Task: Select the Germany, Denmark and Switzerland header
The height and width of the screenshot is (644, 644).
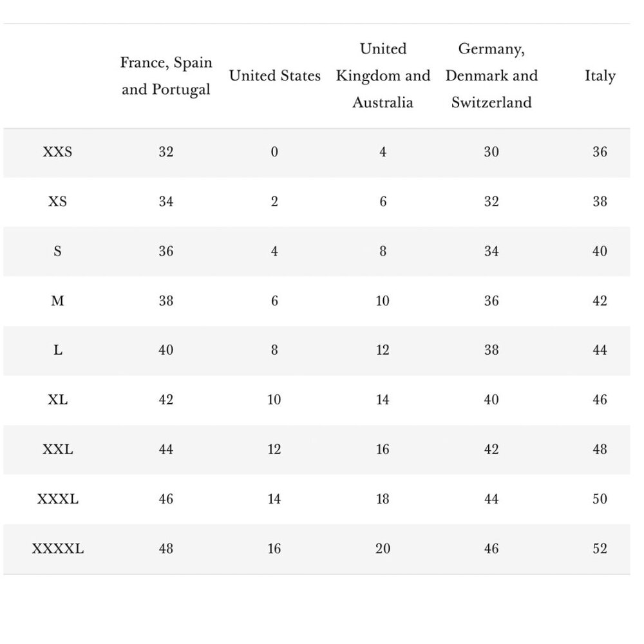Action: tap(491, 75)
